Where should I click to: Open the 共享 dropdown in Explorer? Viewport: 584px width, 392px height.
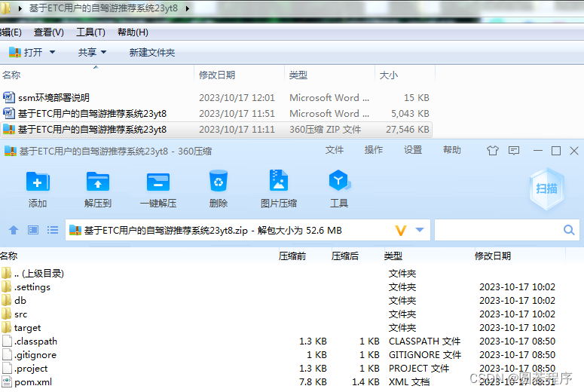93,52
